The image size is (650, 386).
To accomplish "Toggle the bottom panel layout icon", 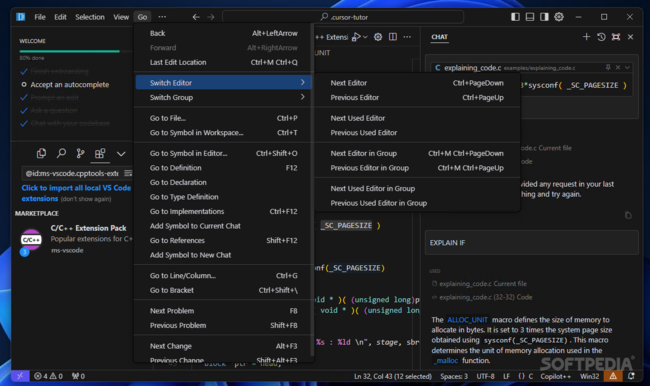I will pos(530,17).
